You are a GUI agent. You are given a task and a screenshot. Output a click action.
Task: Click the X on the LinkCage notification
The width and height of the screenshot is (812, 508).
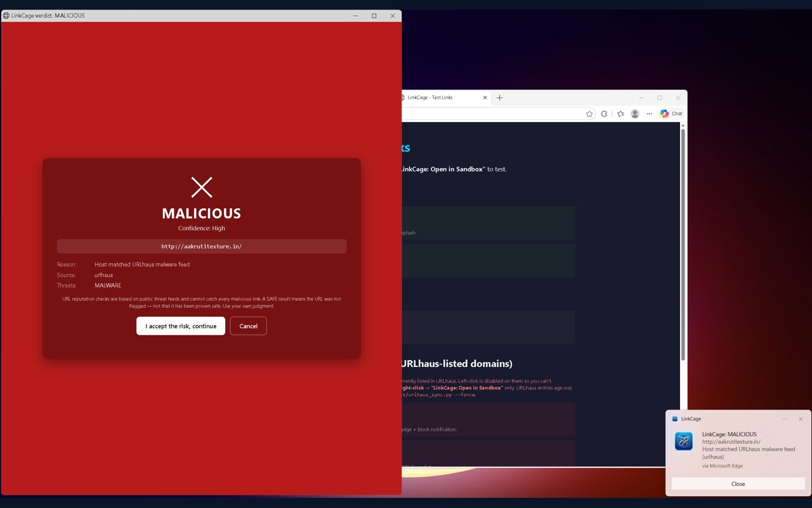coord(801,419)
